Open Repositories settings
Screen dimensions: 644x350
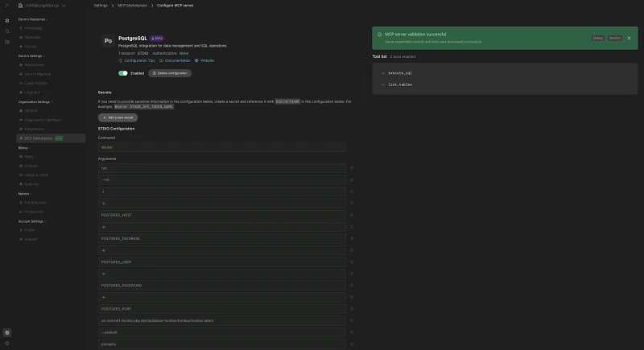34,65
